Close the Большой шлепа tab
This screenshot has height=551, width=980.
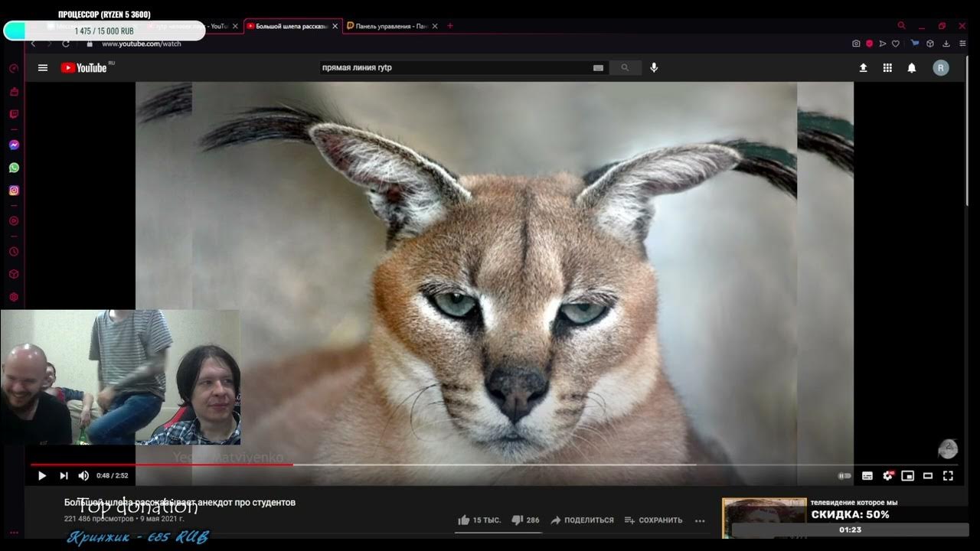pyautogui.click(x=335, y=26)
